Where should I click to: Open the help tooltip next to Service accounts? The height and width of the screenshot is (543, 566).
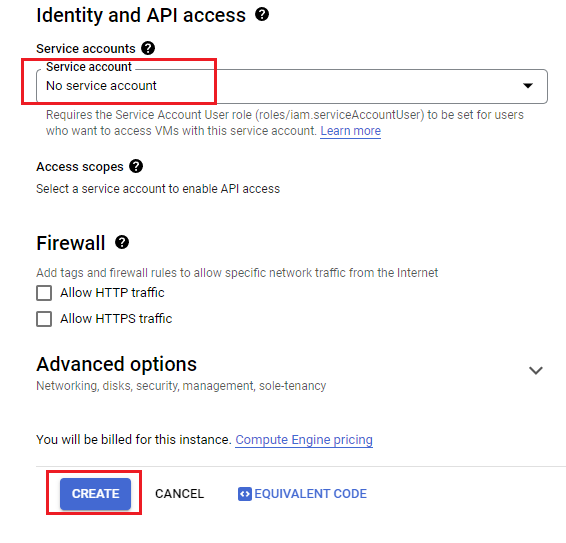click(x=148, y=48)
